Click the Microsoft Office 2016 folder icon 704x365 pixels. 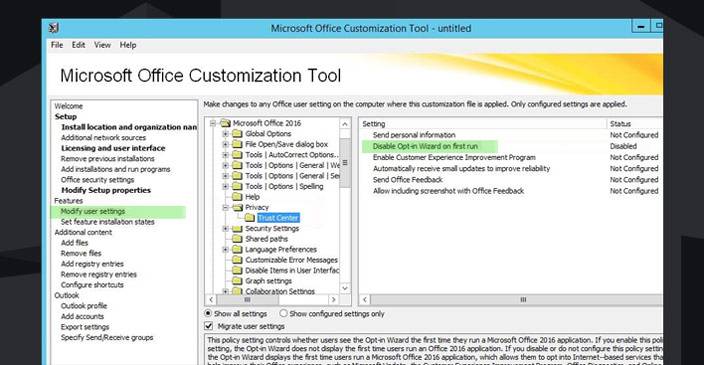pyautogui.click(x=225, y=123)
